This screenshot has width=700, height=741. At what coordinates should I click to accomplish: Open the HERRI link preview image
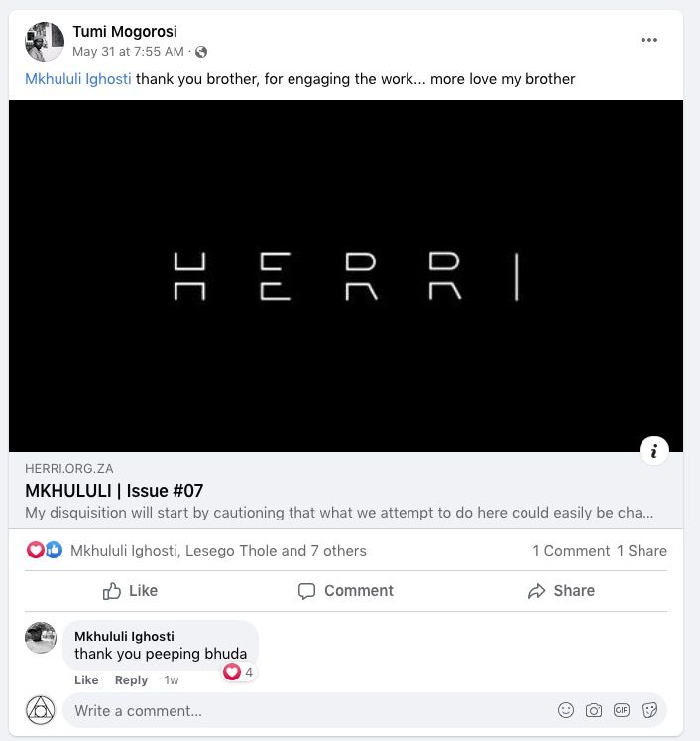[345, 276]
